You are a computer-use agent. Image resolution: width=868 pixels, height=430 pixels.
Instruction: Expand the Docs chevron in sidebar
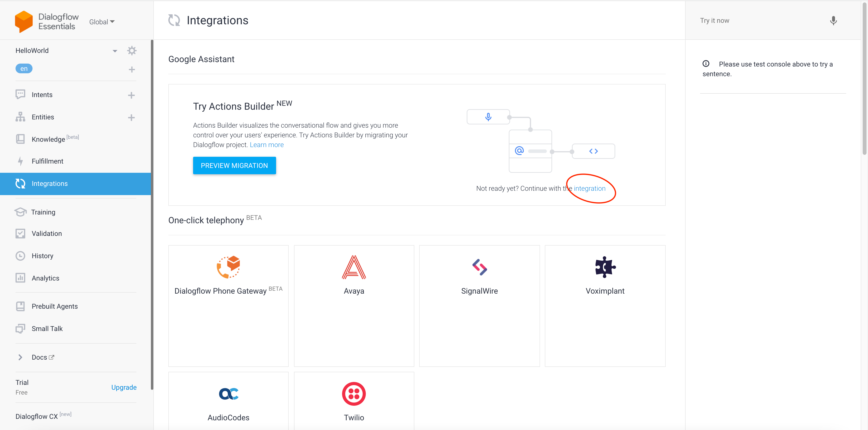pyautogui.click(x=20, y=357)
